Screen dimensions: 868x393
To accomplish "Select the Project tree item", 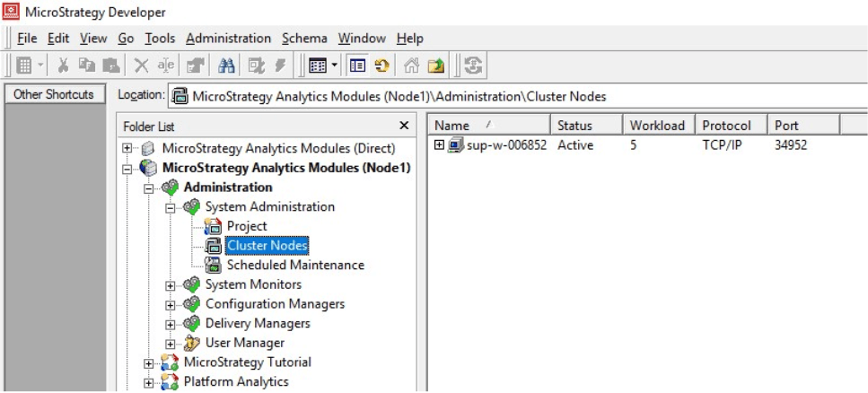I will point(247,226).
